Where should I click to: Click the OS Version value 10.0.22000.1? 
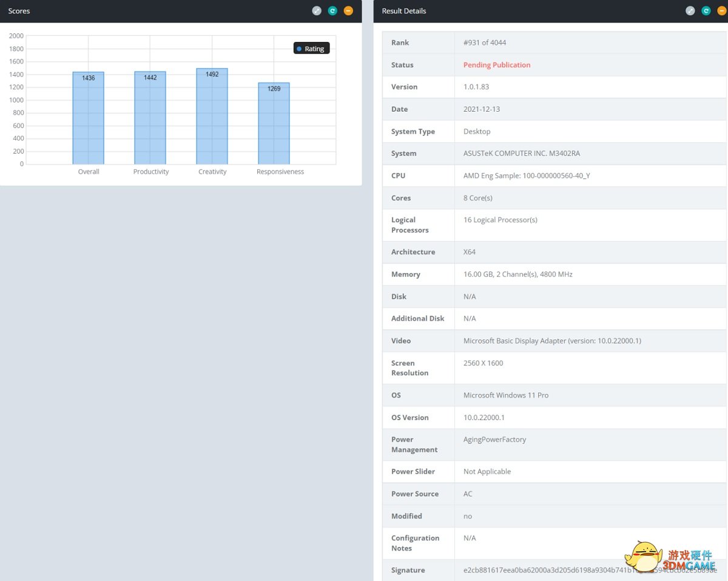(x=484, y=418)
